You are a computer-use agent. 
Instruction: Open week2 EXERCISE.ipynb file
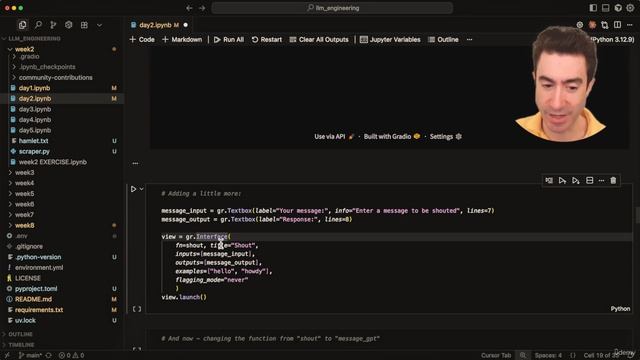point(53,162)
